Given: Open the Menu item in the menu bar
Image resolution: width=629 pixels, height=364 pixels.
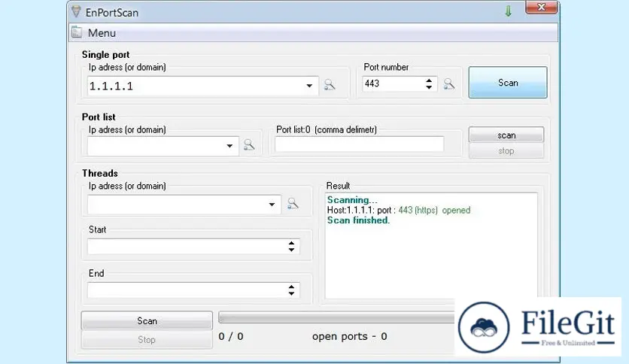Looking at the screenshot, I should pos(102,33).
